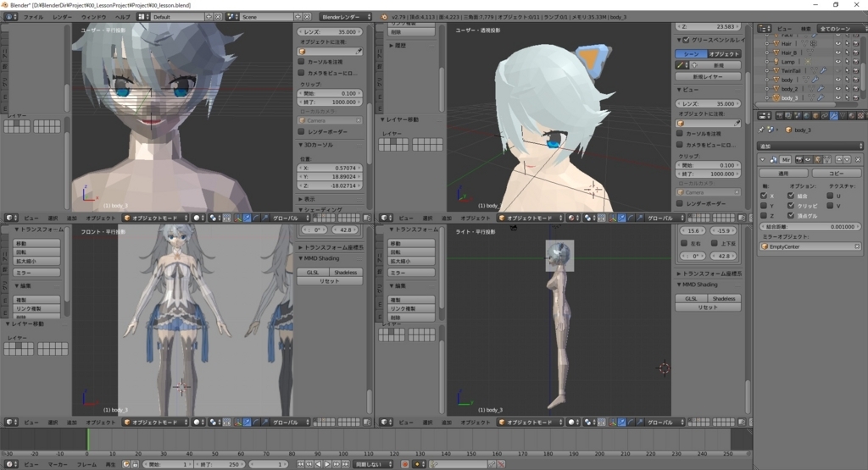
Task: Click the 新規レイヤー button
Action: pyautogui.click(x=708, y=76)
